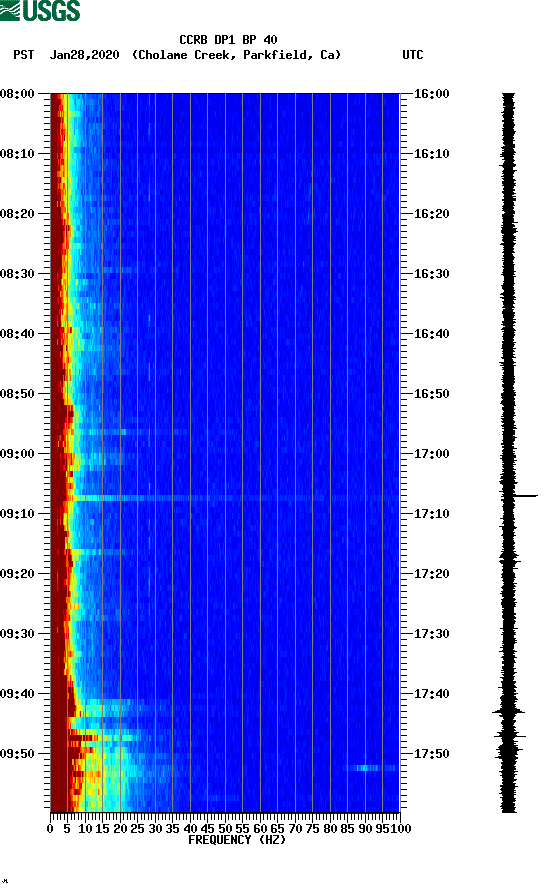Viewport: 552px width, 892px height.
Task: Click the waveform burst near 17:43
Action: pyautogui.click(x=508, y=712)
